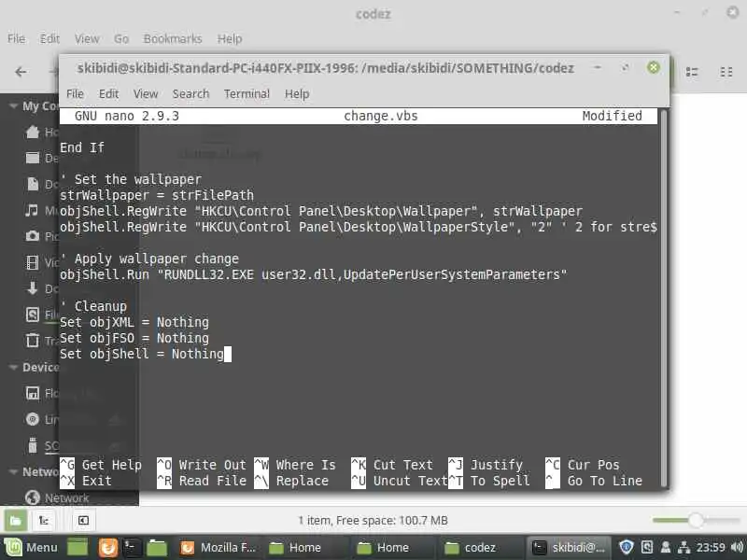
Task: Launch Terminal from panel launcher
Action: tap(131, 548)
